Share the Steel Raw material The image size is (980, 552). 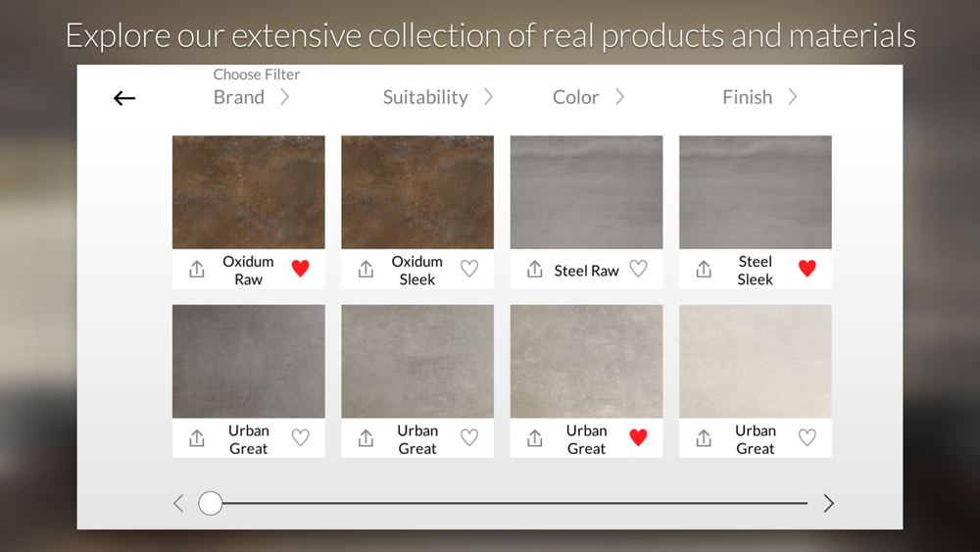[534, 269]
